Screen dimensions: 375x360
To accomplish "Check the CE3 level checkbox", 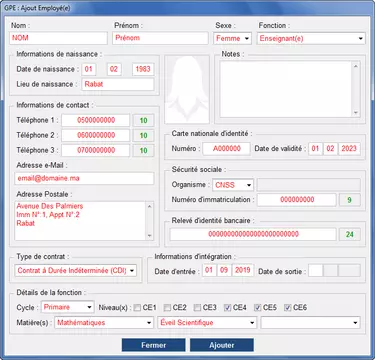I will [197, 307].
